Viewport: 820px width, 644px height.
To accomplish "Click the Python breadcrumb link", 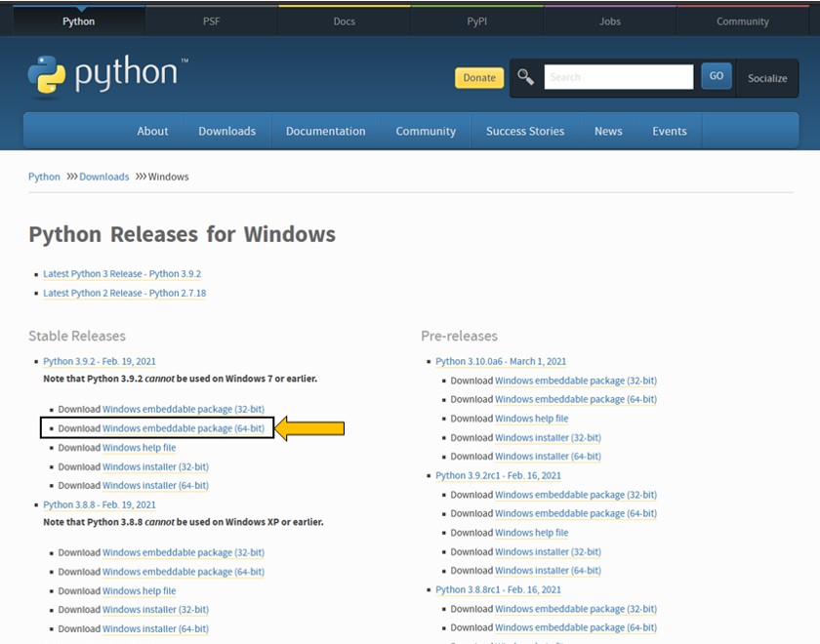I will tap(44, 177).
